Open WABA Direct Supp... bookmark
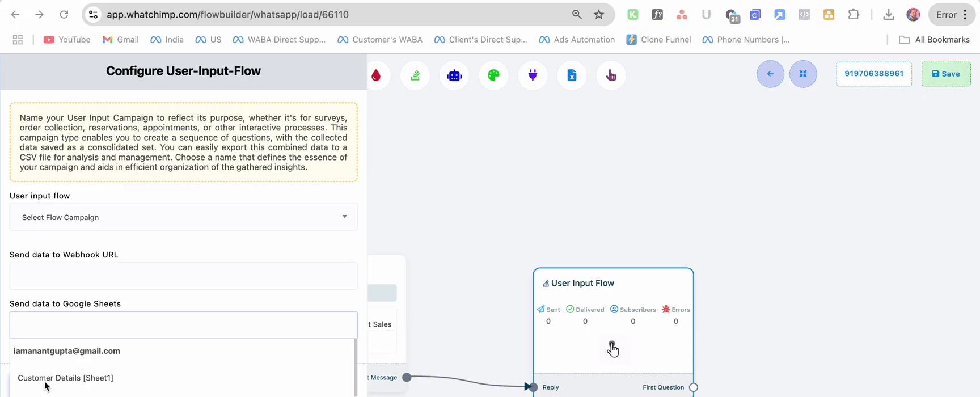The width and height of the screenshot is (980, 397). point(279,40)
